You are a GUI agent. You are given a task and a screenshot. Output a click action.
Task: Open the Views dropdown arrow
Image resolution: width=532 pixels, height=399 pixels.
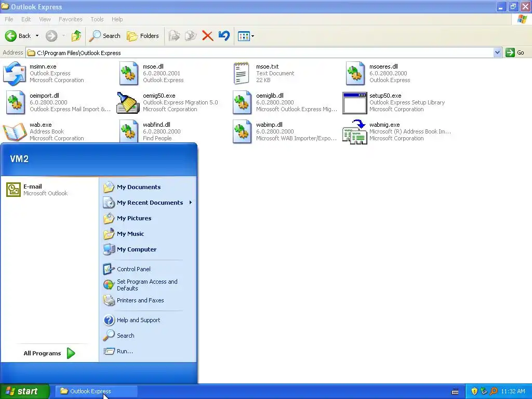coord(253,36)
